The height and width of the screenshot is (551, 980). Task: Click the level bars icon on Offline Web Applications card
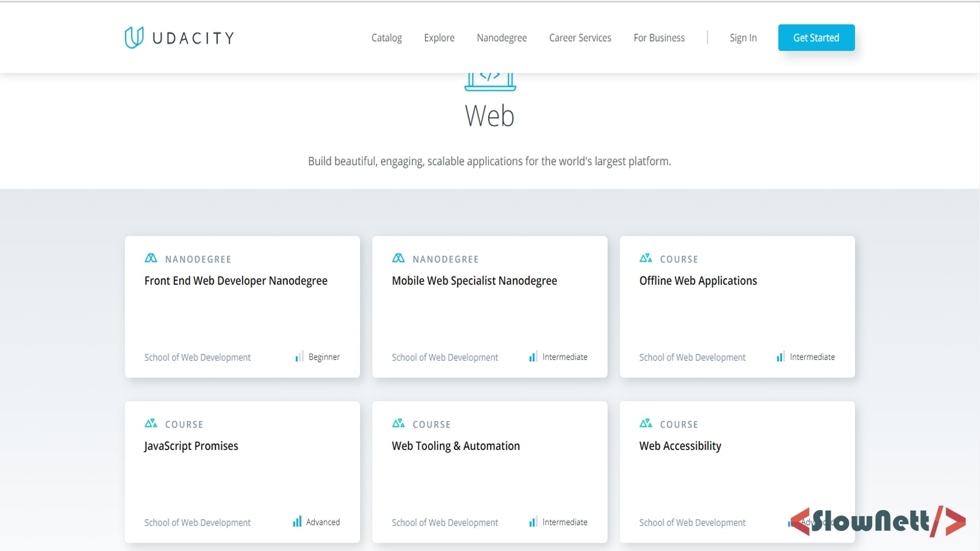780,356
